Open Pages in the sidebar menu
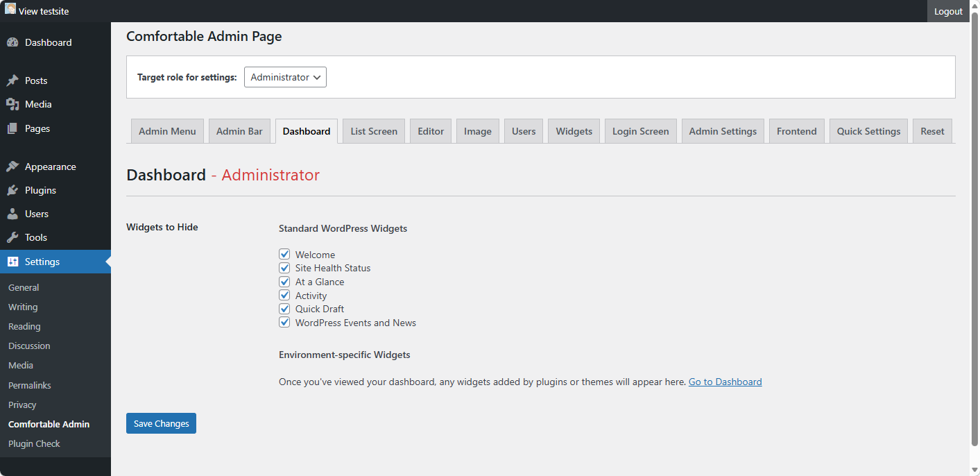The height and width of the screenshot is (476, 980). [x=55, y=128]
